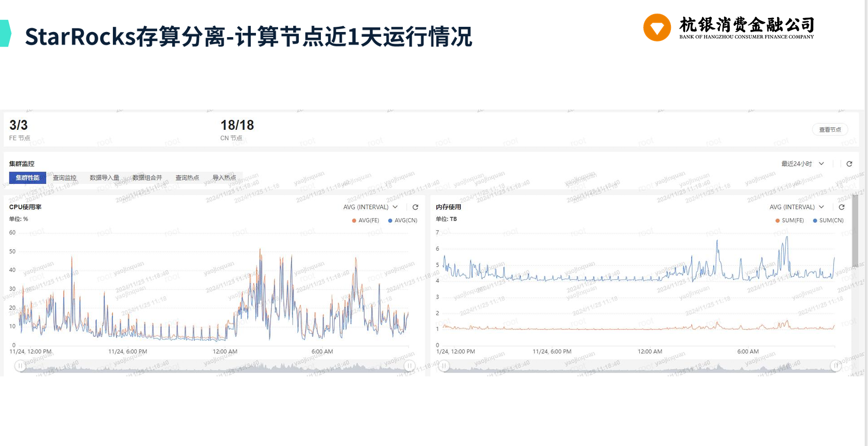The height and width of the screenshot is (446, 868).
Task: Expand AVG (INTERVAL) dropdown in CPU使用率 chart
Action: click(370, 207)
